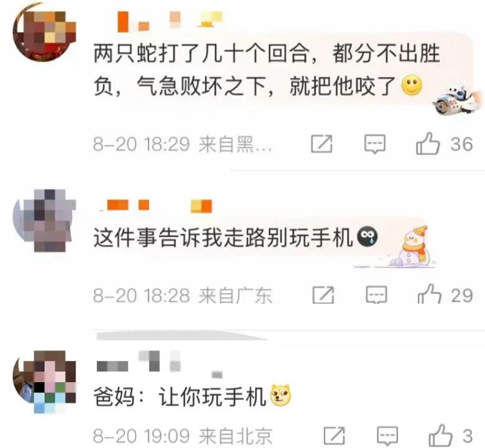Open the third commenter's avatar
This screenshot has width=485, height=448.
[44, 381]
